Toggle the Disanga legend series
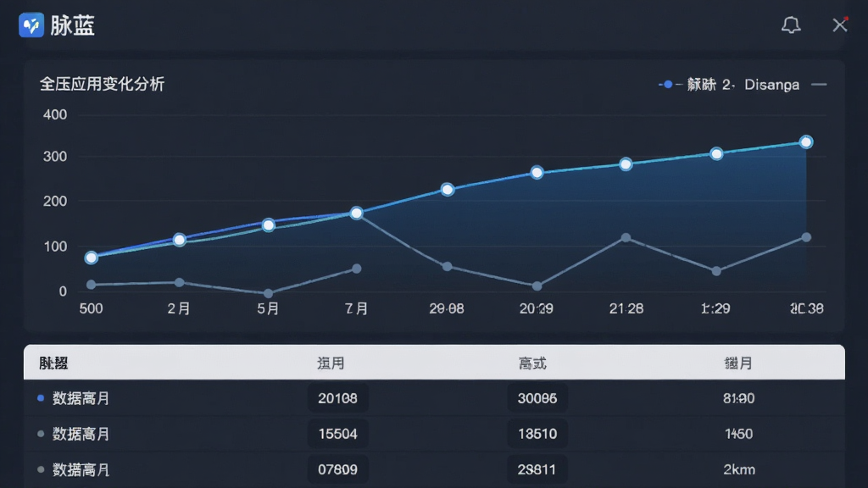The image size is (868, 488). point(785,85)
